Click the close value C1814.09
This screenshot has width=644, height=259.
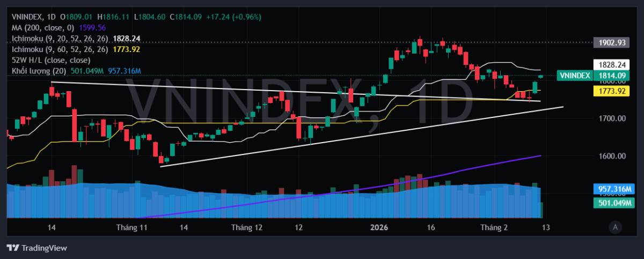186,17
